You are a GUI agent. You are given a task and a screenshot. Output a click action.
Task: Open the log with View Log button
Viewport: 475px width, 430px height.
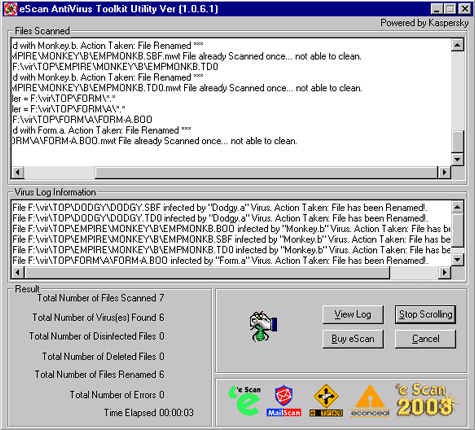[353, 314]
